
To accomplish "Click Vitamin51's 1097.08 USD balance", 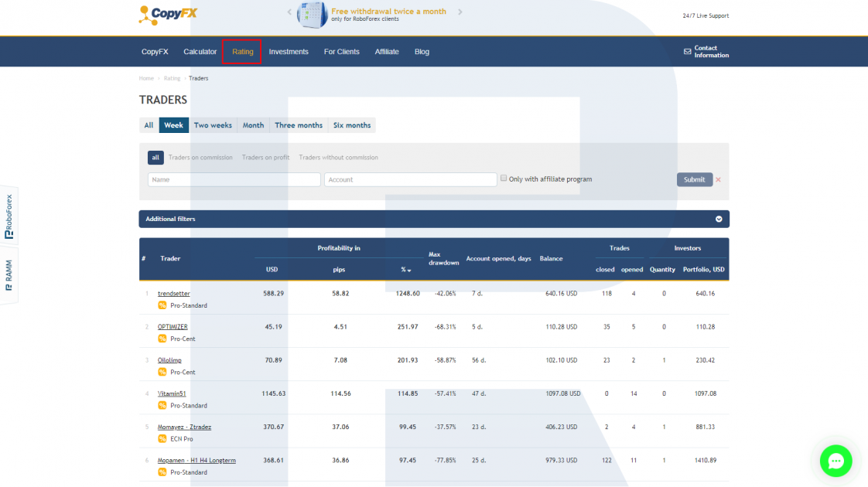I will 563,394.
